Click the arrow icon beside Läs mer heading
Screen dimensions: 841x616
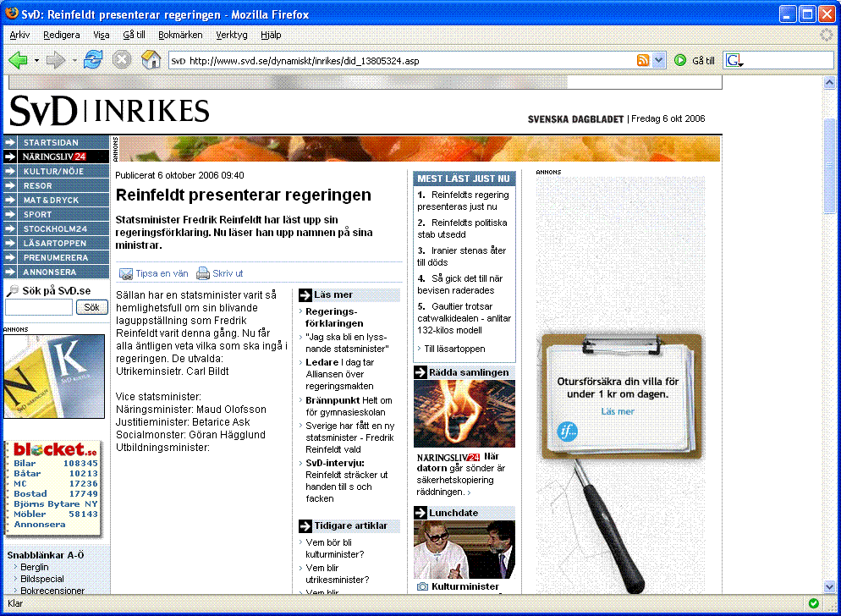pyautogui.click(x=305, y=294)
